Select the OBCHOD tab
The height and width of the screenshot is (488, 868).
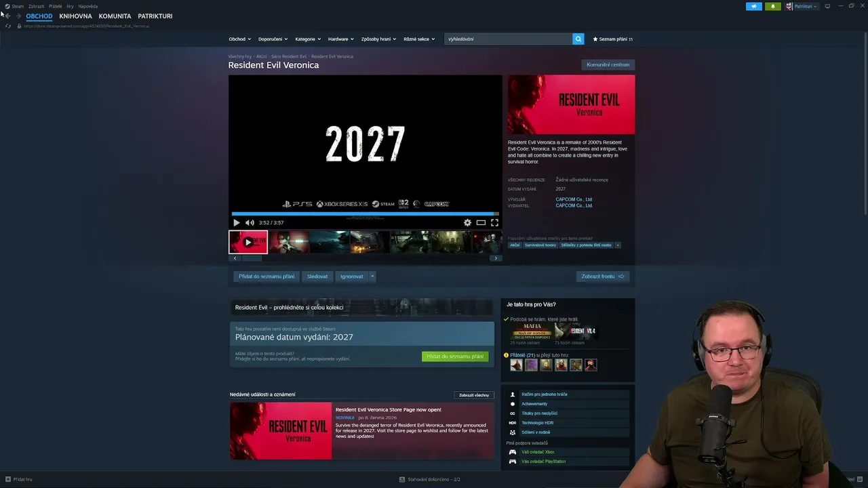click(39, 16)
